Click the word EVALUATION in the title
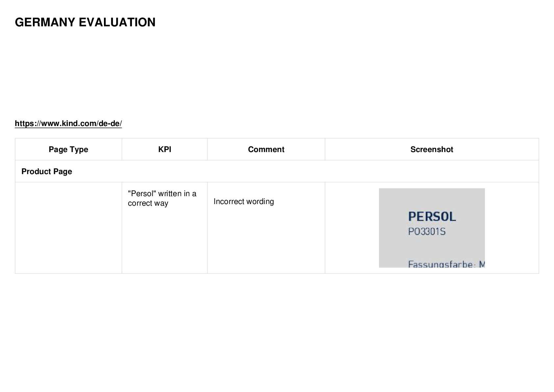Viewport: 554px width, 392px height. pyautogui.click(x=117, y=22)
